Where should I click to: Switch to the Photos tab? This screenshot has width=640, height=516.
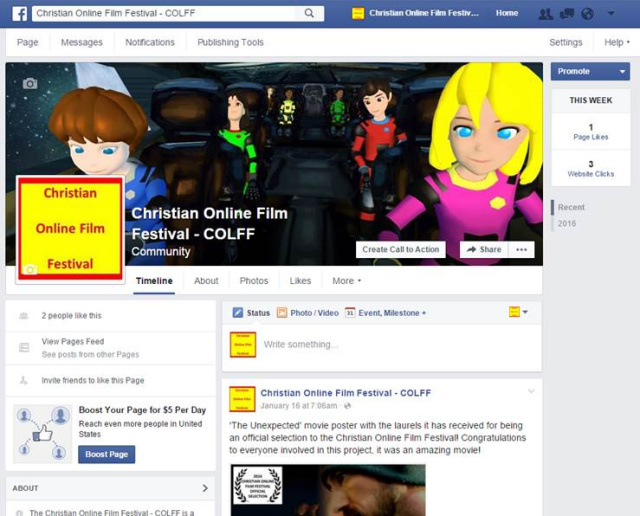(x=254, y=281)
